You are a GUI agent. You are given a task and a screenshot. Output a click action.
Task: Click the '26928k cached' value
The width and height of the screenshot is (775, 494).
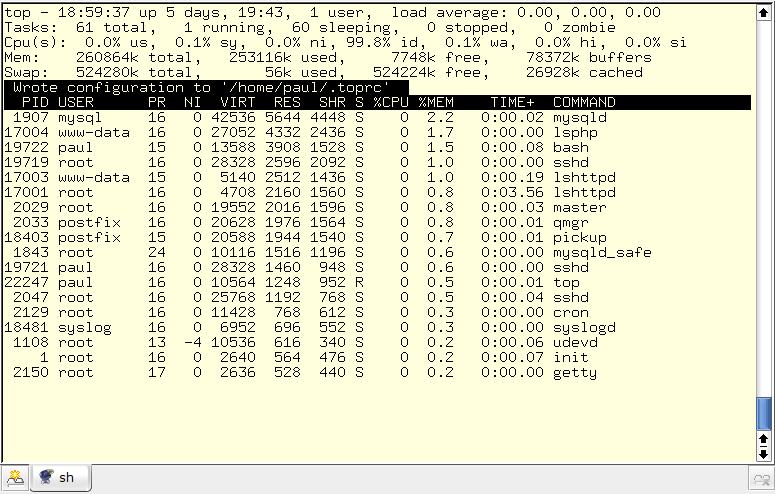coord(584,73)
